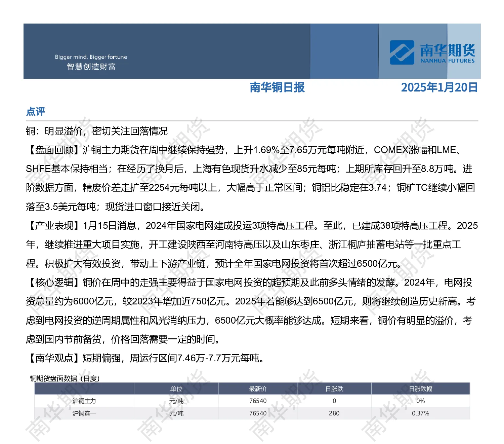Click the 元/吨 unit in 沪铜主力 row
This screenshot has width=504, height=444.
tap(176, 401)
